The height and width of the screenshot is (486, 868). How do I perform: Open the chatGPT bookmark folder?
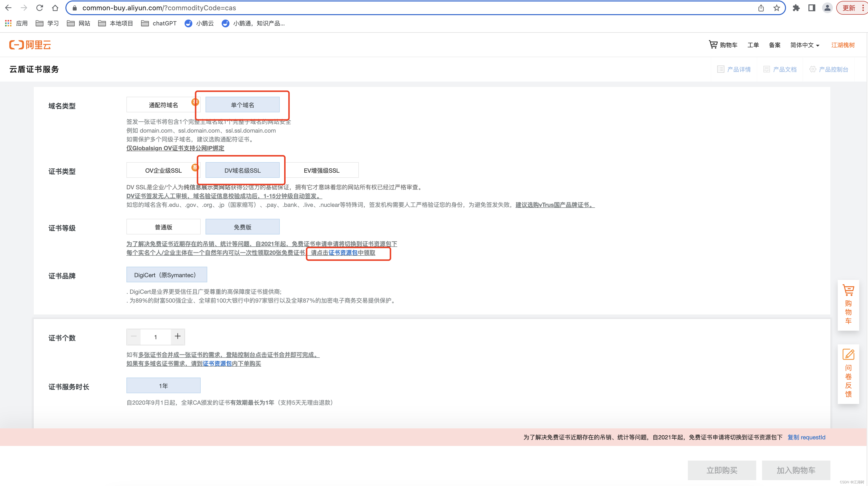pyautogui.click(x=159, y=23)
